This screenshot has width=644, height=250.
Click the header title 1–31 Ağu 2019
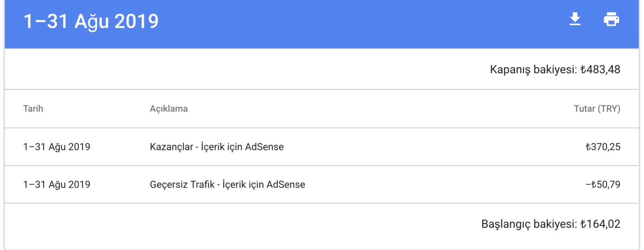pos(91,21)
